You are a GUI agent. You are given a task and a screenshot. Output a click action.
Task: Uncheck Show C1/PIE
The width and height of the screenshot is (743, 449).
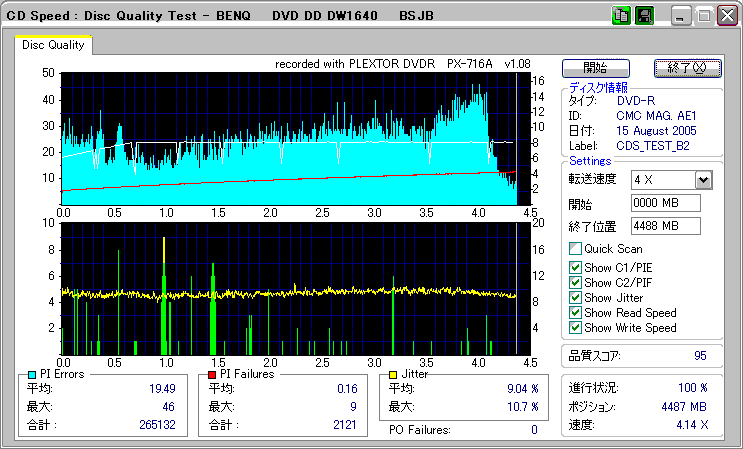click(x=575, y=267)
